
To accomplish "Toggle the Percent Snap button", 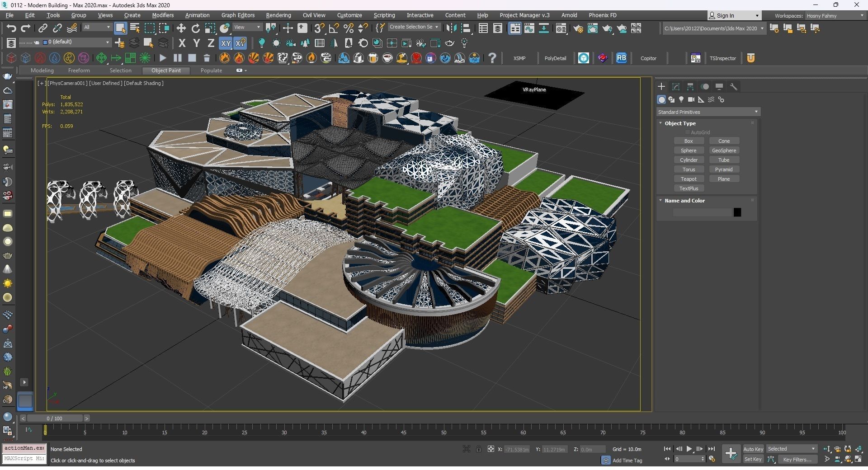I will [349, 28].
